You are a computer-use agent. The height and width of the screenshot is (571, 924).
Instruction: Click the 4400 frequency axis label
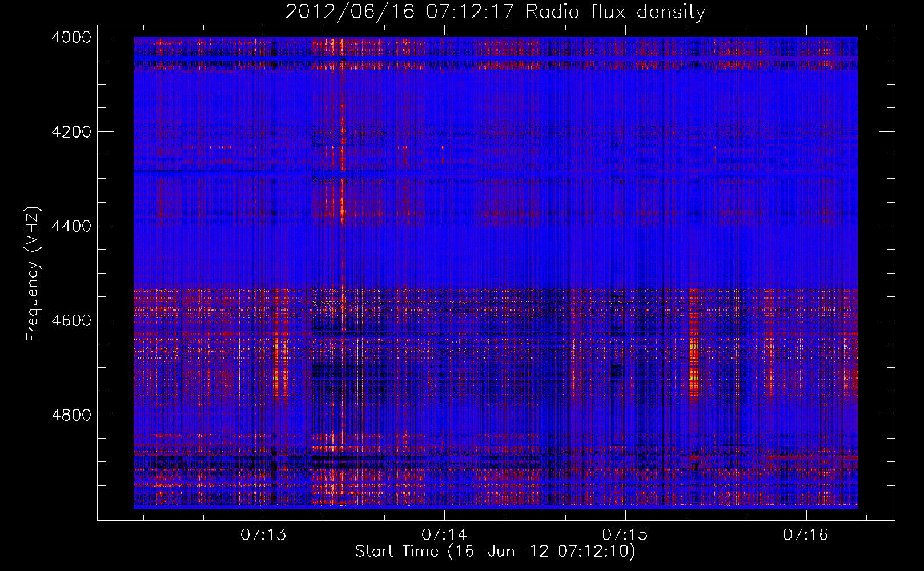point(71,226)
